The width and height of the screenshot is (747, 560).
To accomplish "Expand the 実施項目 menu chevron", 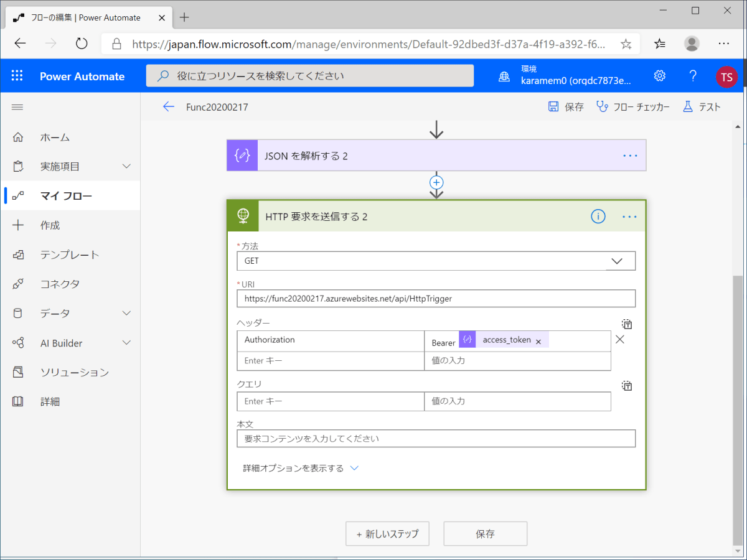I will (x=126, y=166).
